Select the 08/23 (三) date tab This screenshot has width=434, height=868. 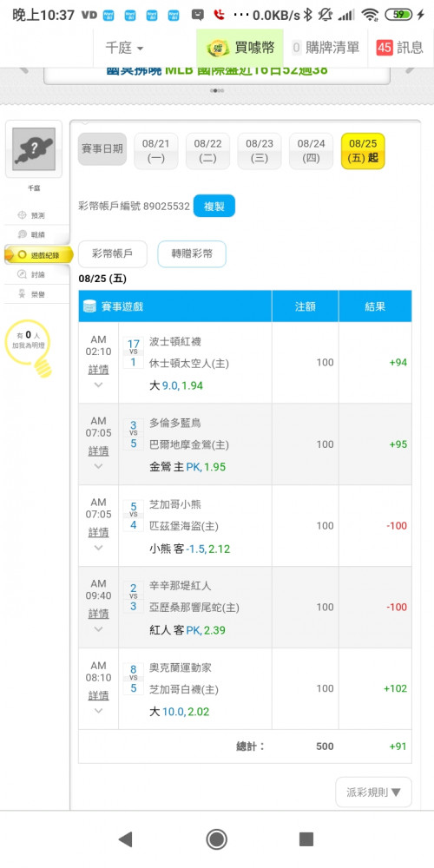coord(260,151)
